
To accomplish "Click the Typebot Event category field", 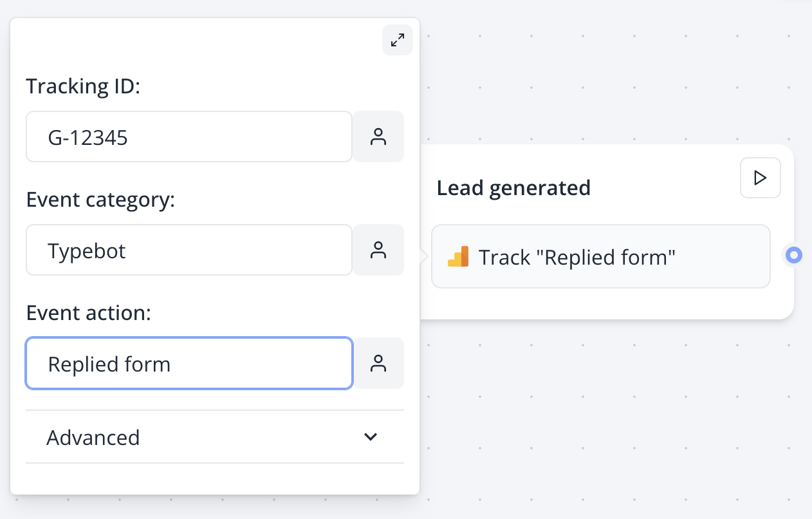I will pos(189,250).
